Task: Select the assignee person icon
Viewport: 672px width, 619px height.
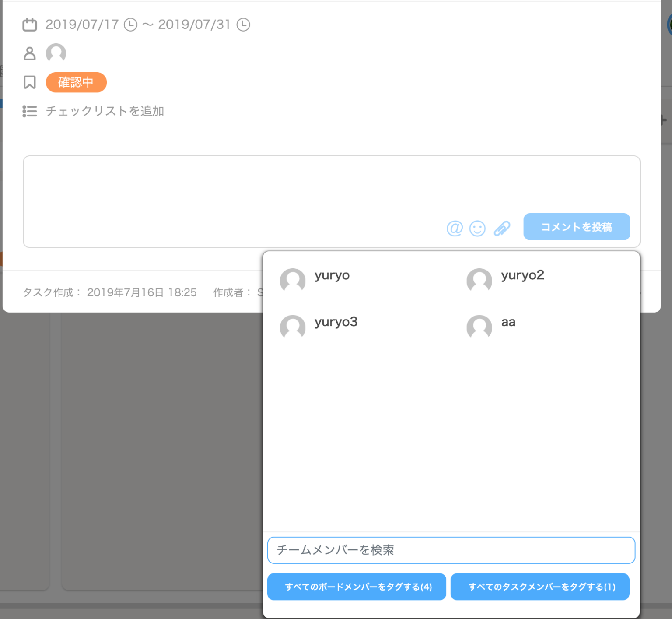Action: 30,53
